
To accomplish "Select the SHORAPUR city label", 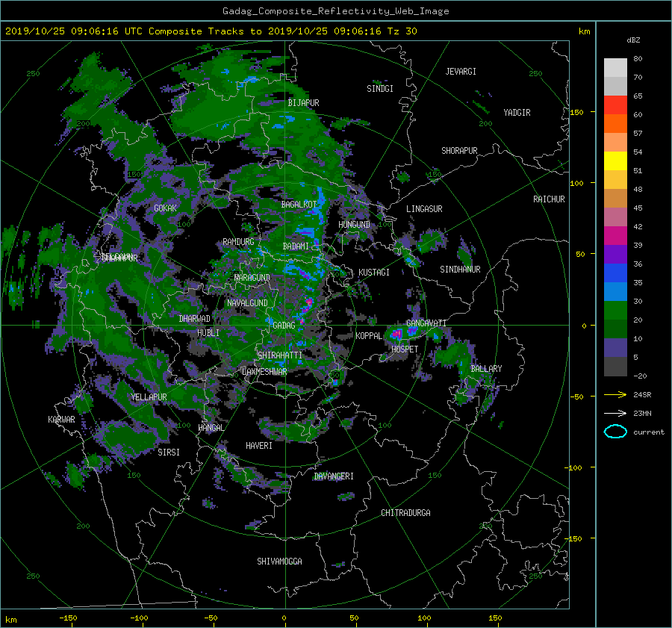I will [x=459, y=151].
